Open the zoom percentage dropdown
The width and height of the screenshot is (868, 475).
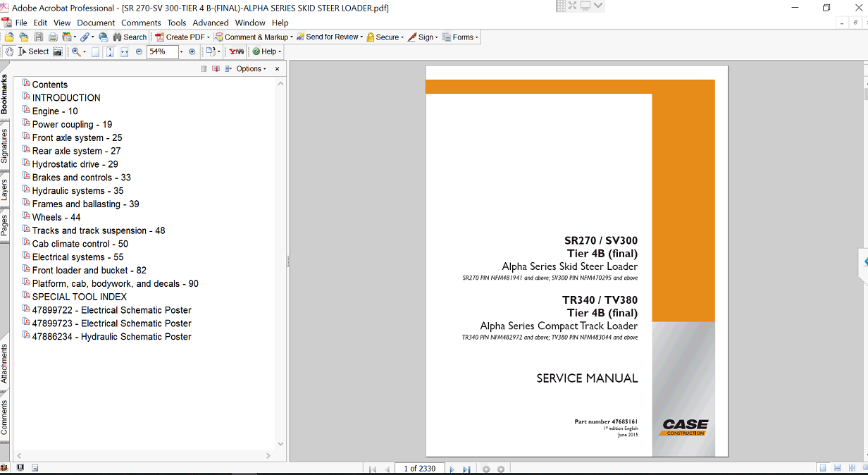coord(181,51)
